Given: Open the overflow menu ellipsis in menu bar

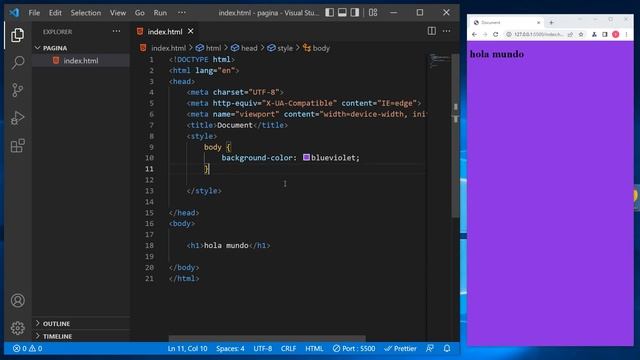Looking at the screenshot, I should click(x=182, y=13).
